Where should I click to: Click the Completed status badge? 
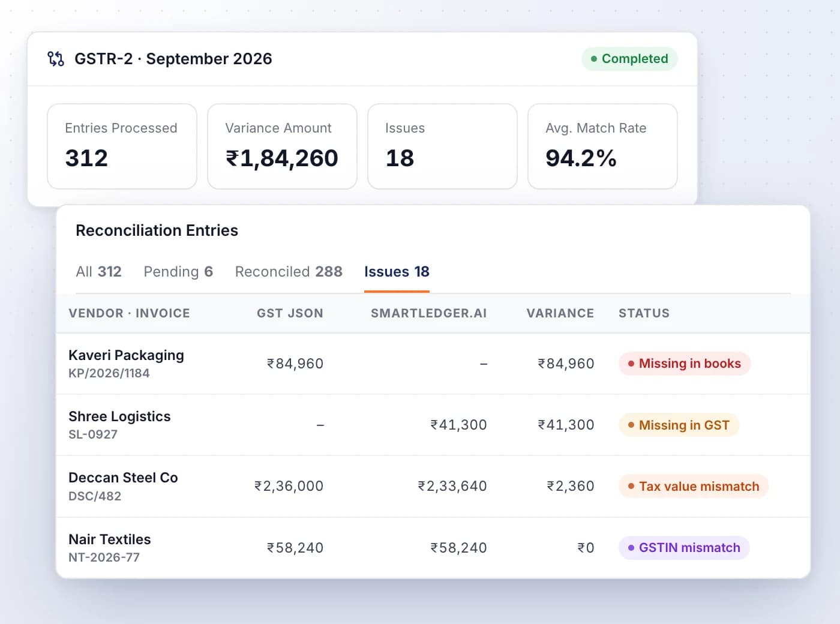(x=629, y=59)
